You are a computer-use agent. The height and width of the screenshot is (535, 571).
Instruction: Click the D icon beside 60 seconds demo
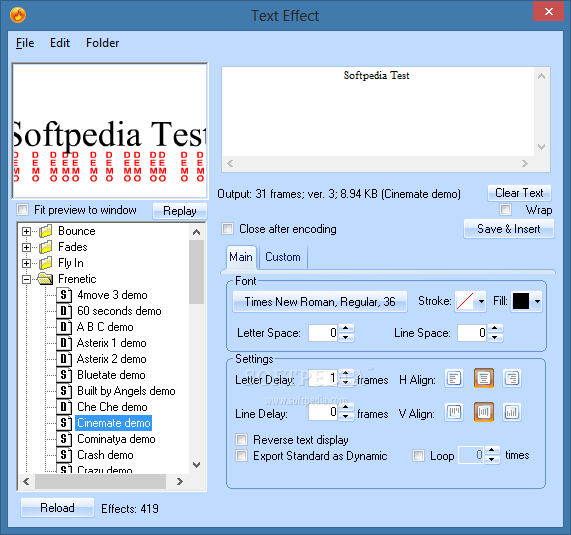click(64, 311)
